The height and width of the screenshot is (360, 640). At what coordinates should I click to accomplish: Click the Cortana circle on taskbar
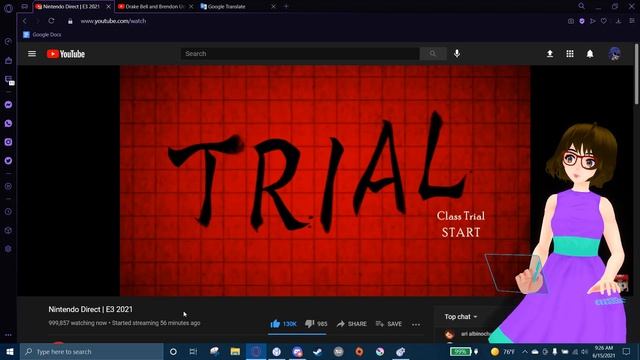point(173,352)
